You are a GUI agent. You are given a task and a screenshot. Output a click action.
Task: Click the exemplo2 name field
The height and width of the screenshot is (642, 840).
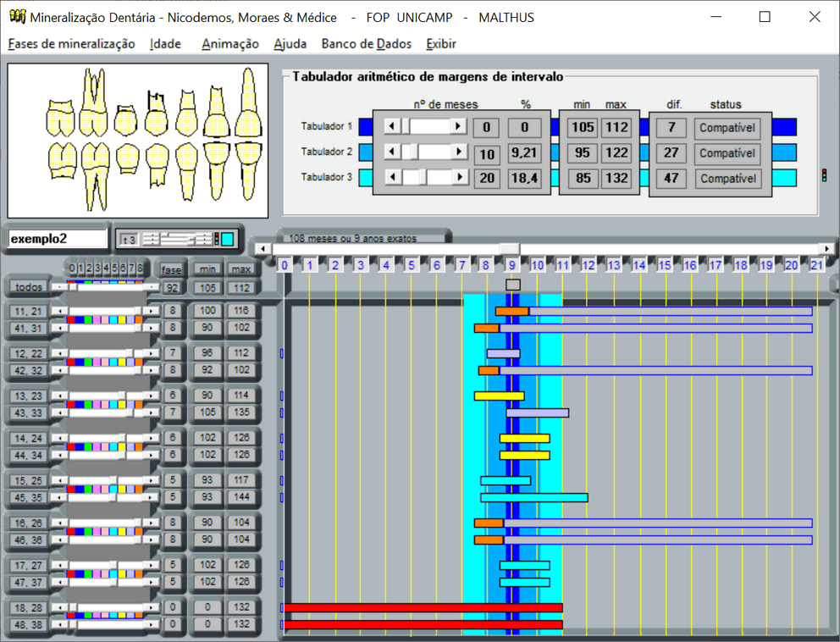pos(58,239)
